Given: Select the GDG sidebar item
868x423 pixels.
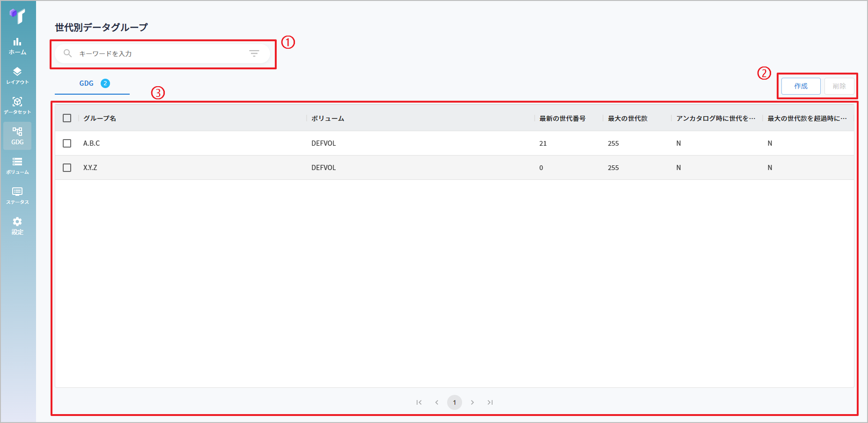Looking at the screenshot, I should [x=17, y=136].
